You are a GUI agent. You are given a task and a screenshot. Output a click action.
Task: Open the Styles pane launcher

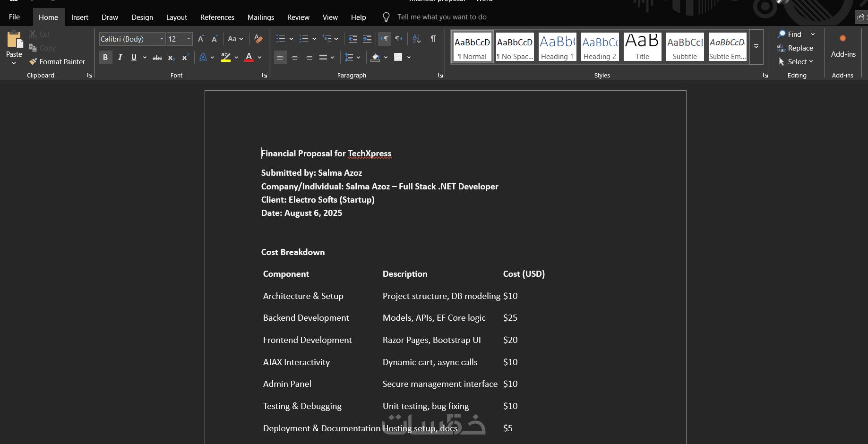[x=765, y=76]
